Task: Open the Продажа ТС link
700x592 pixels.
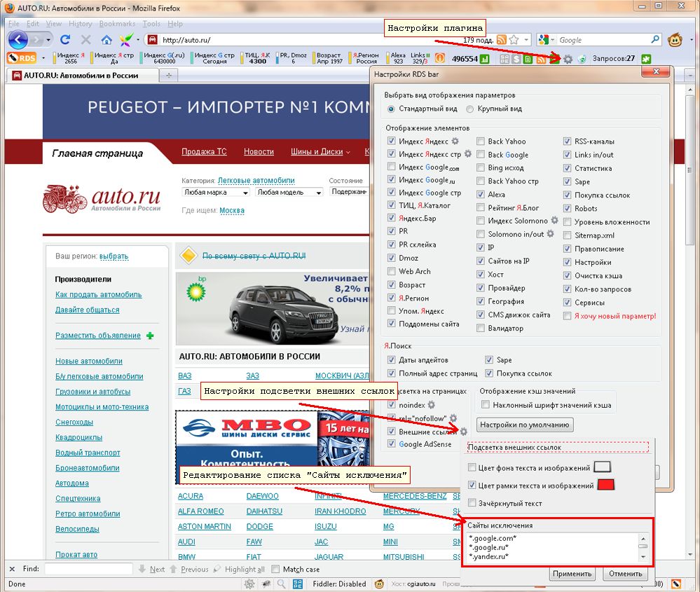Action: (204, 152)
